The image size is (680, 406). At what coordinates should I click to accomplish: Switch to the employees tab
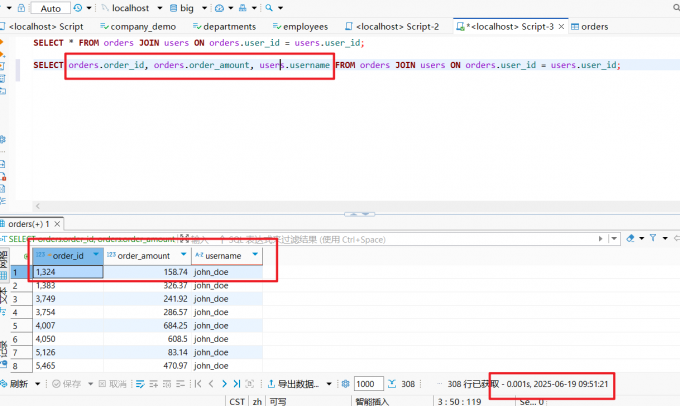click(x=301, y=26)
